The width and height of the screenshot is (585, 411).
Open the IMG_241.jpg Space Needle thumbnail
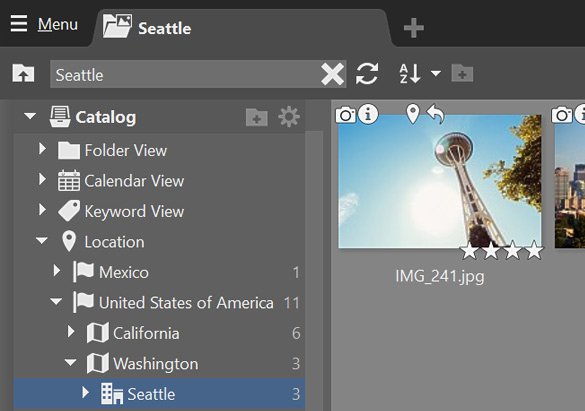(439, 181)
